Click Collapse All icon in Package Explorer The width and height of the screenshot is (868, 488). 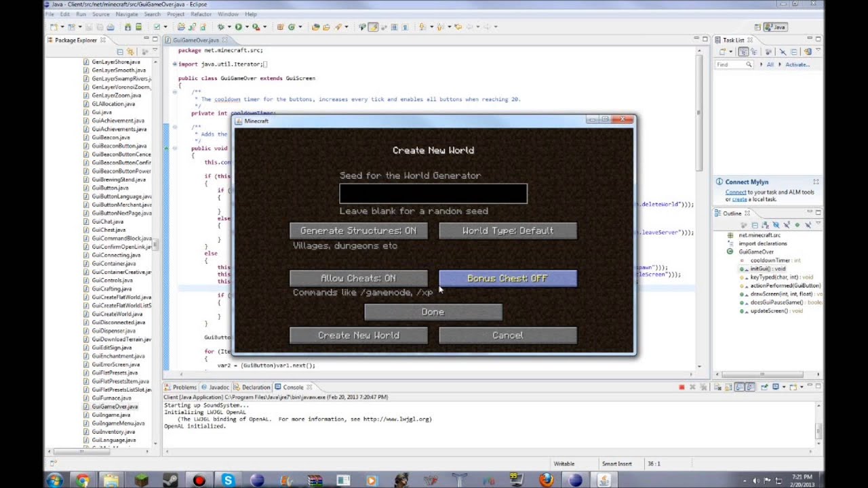pyautogui.click(x=120, y=52)
